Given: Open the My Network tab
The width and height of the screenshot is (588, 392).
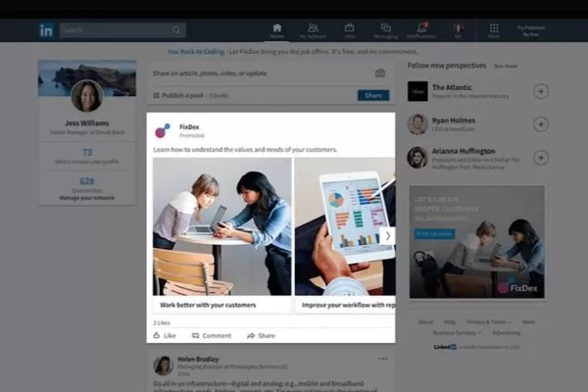Looking at the screenshot, I should [x=313, y=30].
